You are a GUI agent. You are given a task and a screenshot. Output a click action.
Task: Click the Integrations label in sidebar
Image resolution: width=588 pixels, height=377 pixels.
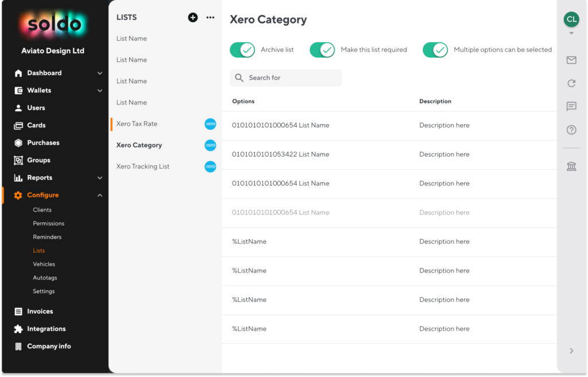tap(46, 329)
